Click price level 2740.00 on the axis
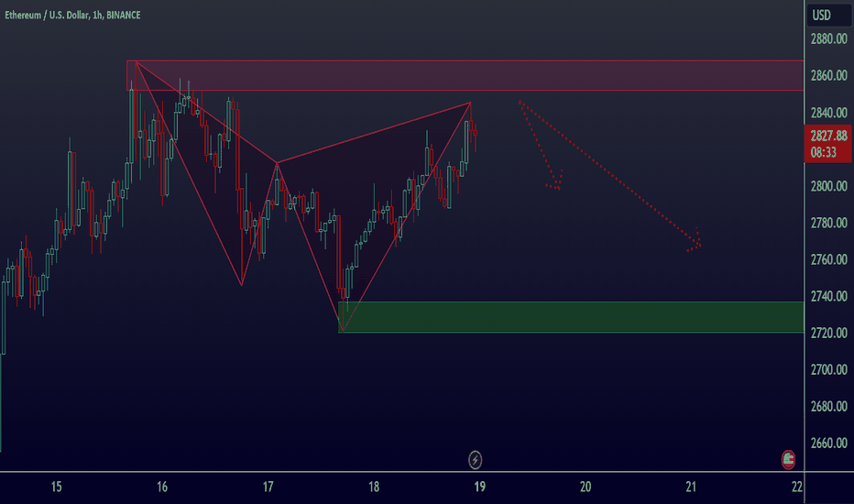854x504 pixels. [828, 296]
